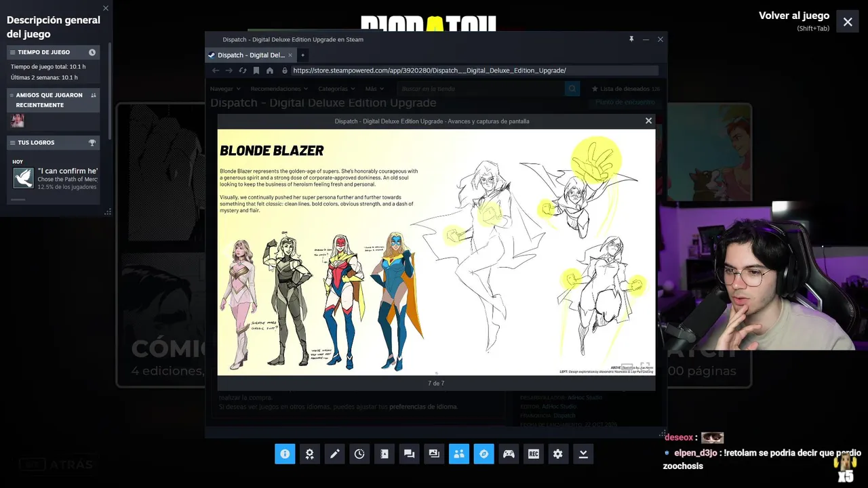Click the browser window resize grip corner
The height and width of the screenshot is (488, 868).
[663, 434]
